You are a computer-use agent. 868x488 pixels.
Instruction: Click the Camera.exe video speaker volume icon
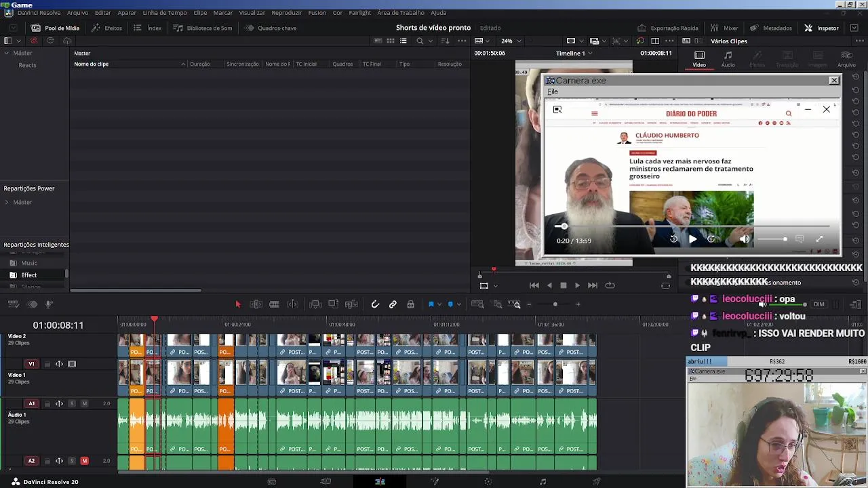pyautogui.click(x=745, y=239)
